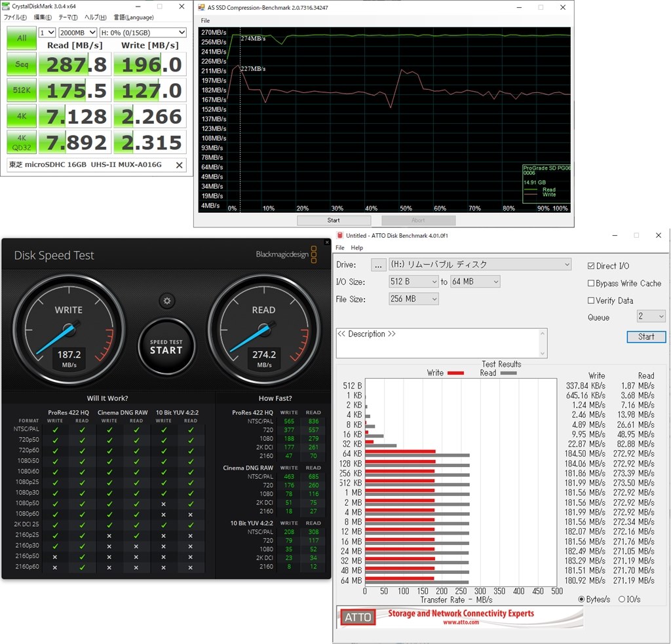Click the Blackmagic settings gear icon
This screenshot has width=671, height=644.
click(x=167, y=301)
